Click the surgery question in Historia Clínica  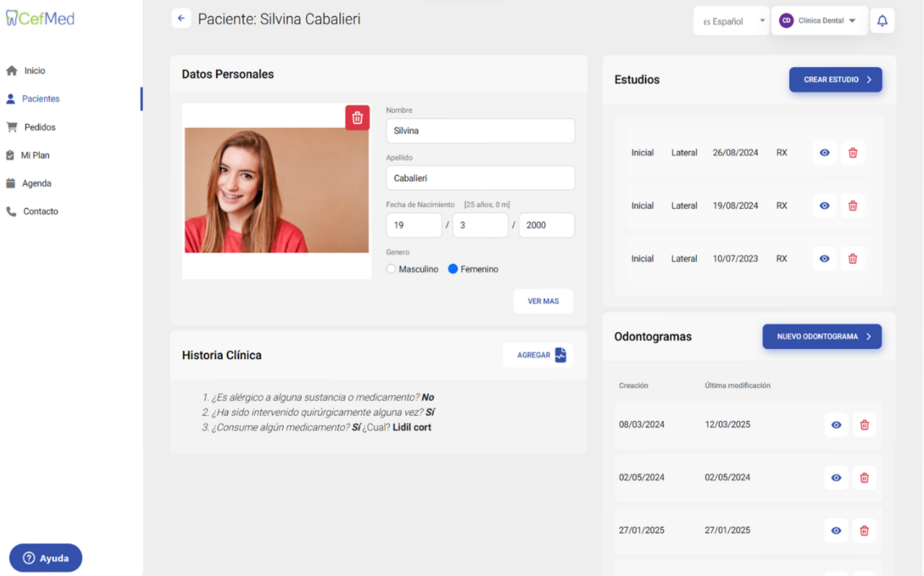pos(318,412)
